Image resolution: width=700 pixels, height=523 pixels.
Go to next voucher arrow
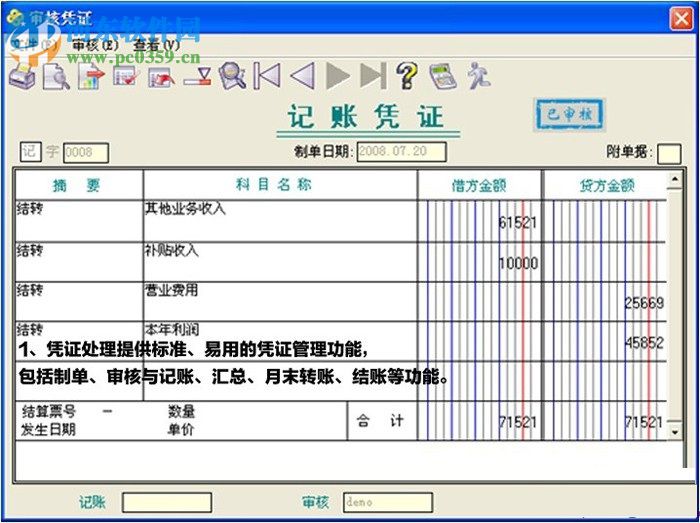[338, 76]
